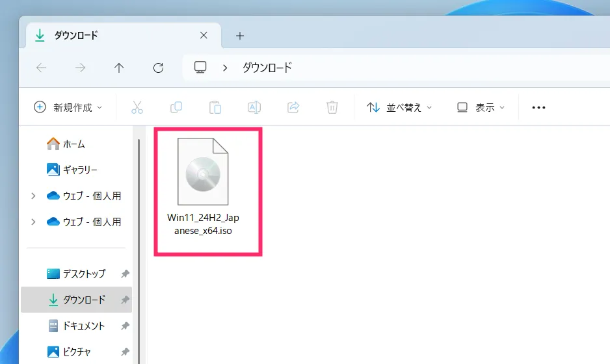Image resolution: width=610 pixels, height=364 pixels.
Task: Click the Delete trash icon
Action: (332, 107)
